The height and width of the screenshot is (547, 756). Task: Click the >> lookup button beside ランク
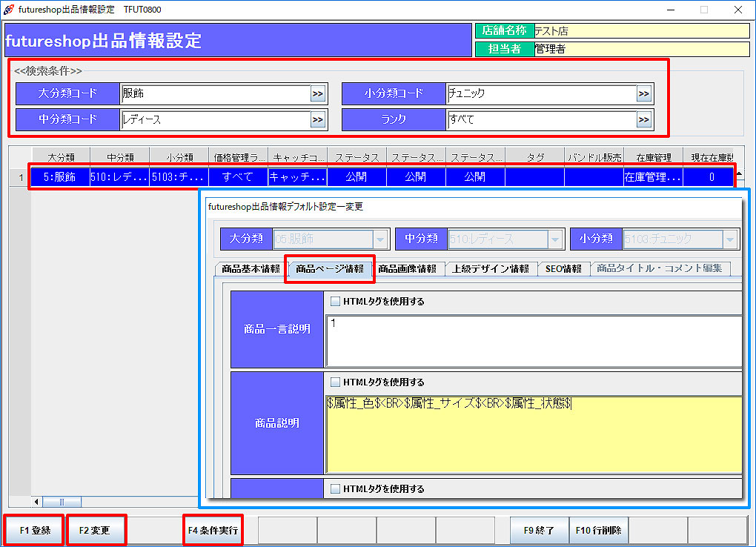[x=643, y=120]
